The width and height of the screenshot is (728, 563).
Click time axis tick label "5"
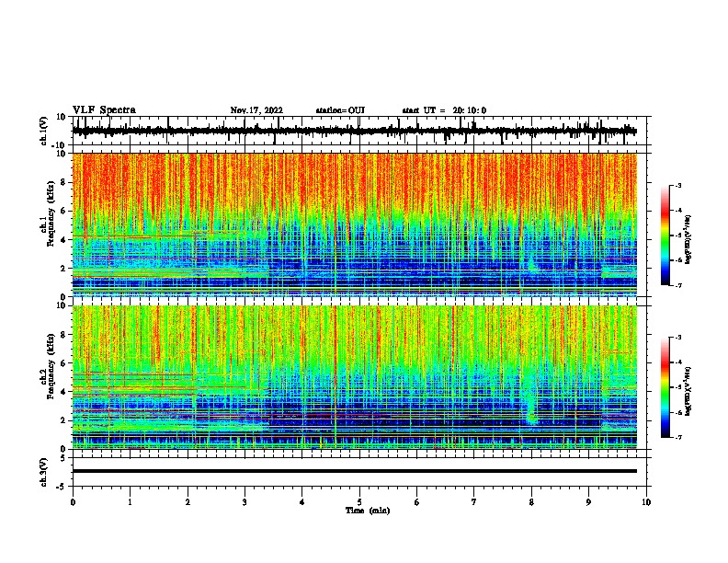pos(359,502)
